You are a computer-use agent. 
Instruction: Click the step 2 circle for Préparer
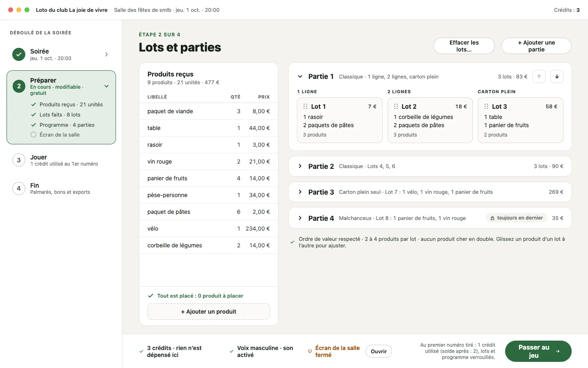point(19,86)
